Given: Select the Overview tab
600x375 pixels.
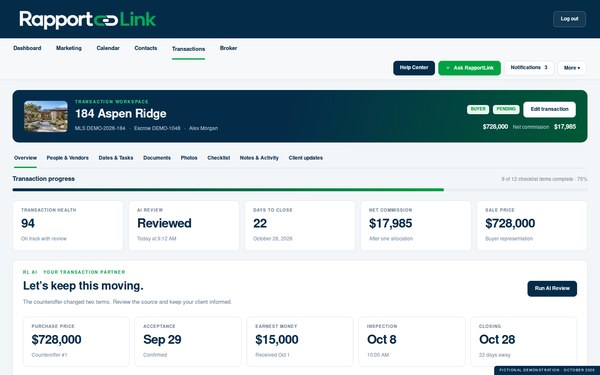Looking at the screenshot, I should 25,158.
